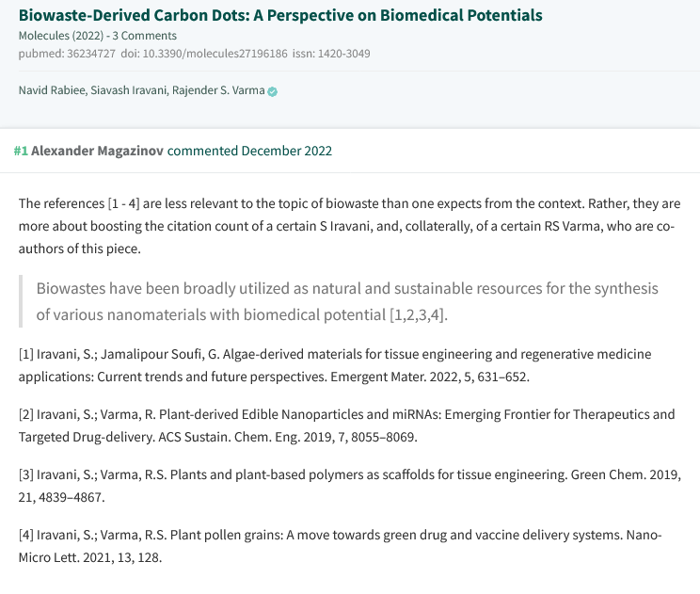Open the DOI 10.3390/molecules27196186 link
Image resolution: width=700 pixels, height=594 pixels.
point(217,54)
